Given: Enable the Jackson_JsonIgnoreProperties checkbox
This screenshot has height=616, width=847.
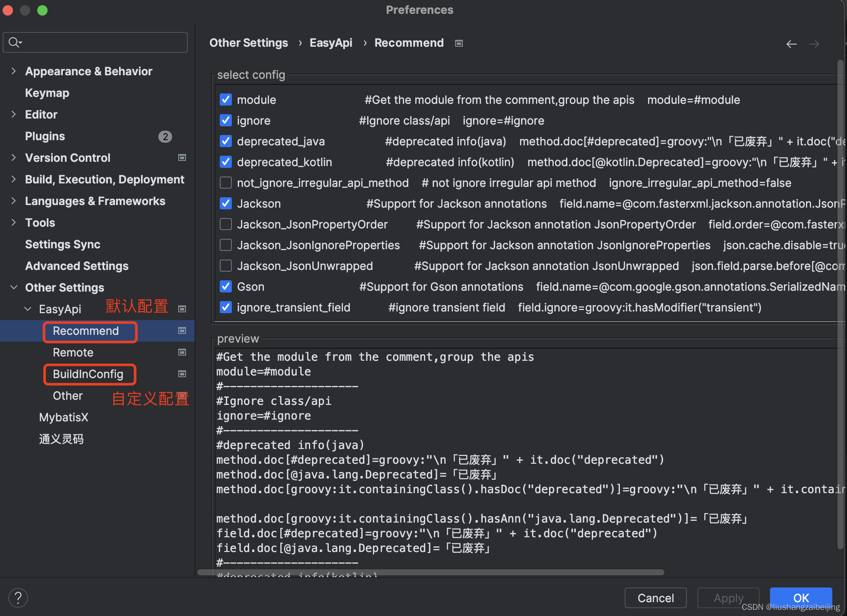Looking at the screenshot, I should 227,245.
